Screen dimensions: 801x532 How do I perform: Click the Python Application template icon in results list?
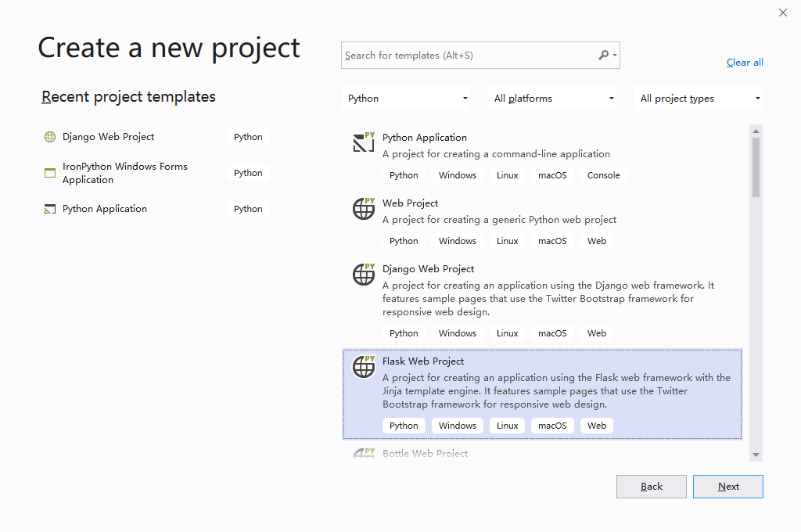tap(364, 142)
